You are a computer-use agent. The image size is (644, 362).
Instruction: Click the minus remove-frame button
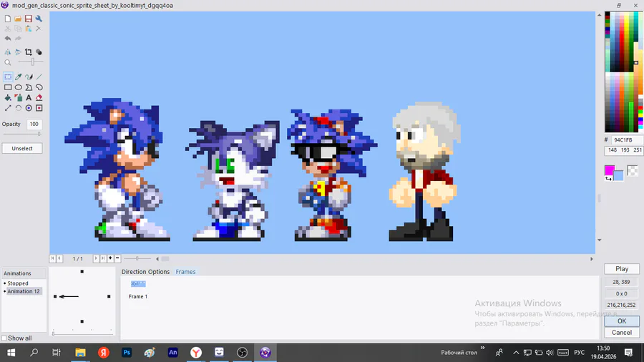[x=117, y=258]
